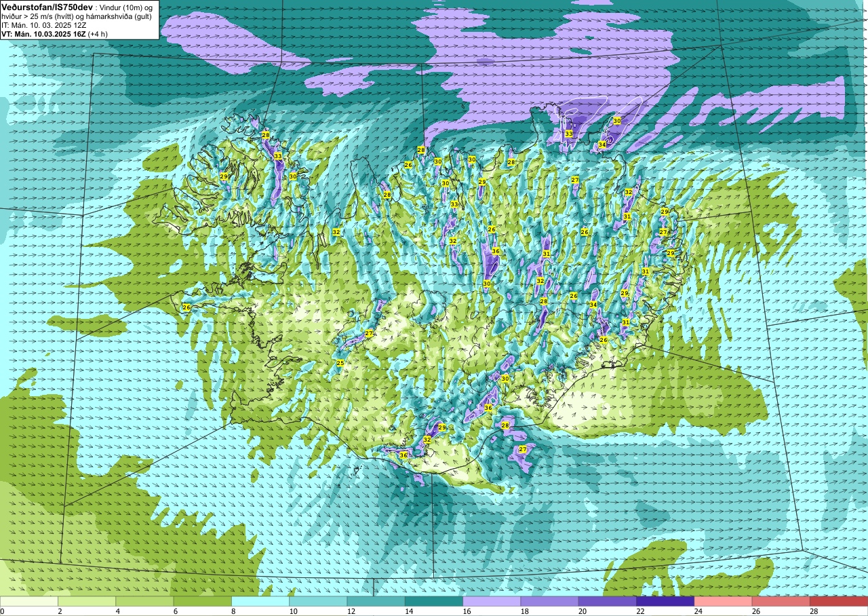This screenshot has height=616, width=868.
Task: Click the 10–12 m/s legend swatch
Action: coord(318,601)
